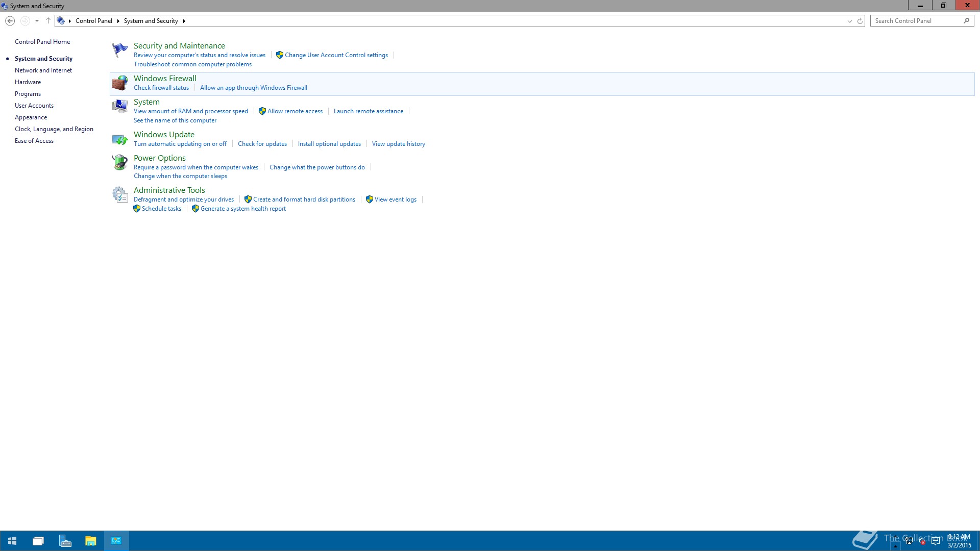Open Server Manager from the taskbar
This screenshot has width=980, height=551.
[x=65, y=541]
